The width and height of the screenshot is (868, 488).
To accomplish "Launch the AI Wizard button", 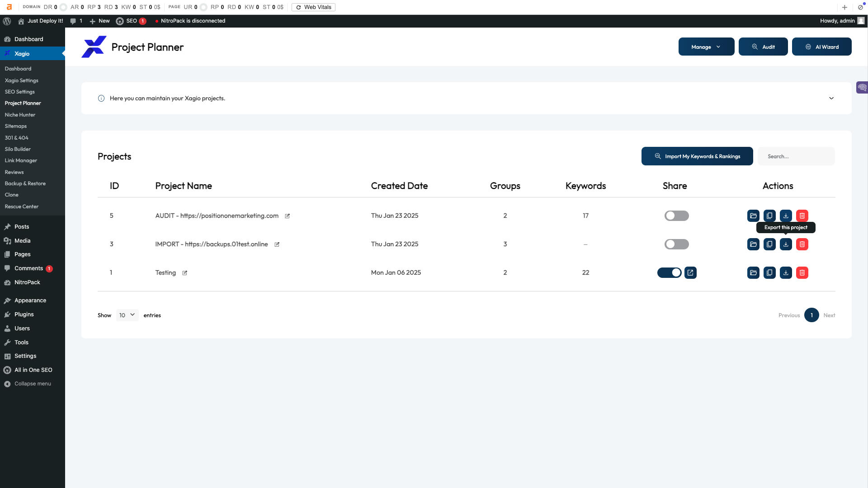I will 821,47.
